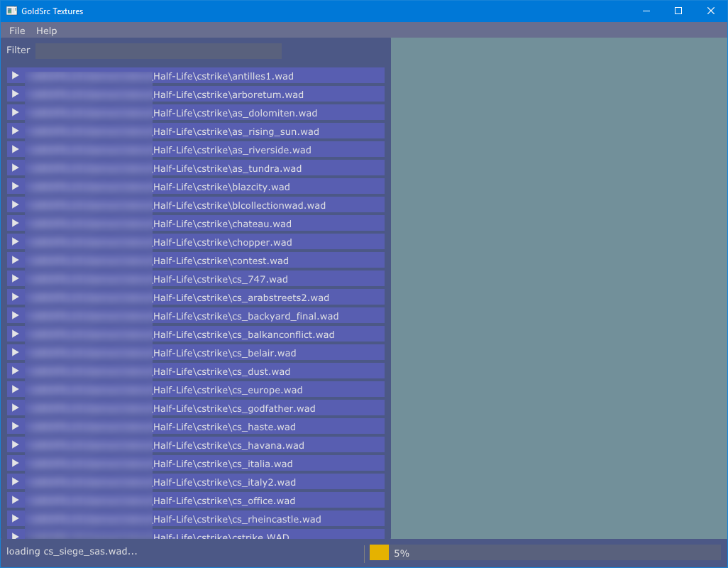Select the antilles1.wad file path text
Image resolution: width=728 pixels, height=568 pixels.
224,76
